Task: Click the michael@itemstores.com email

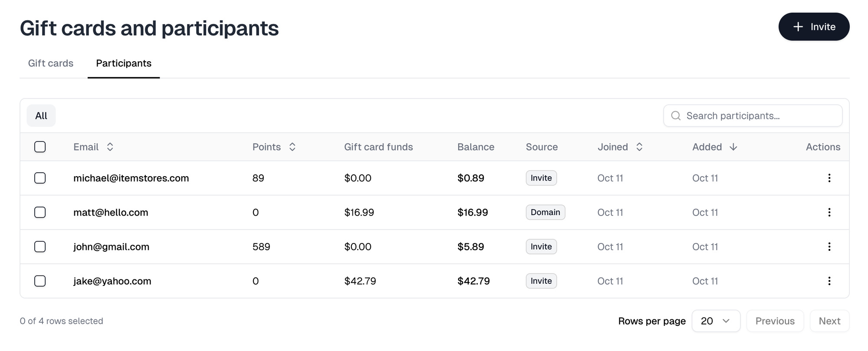Action: pyautogui.click(x=131, y=178)
